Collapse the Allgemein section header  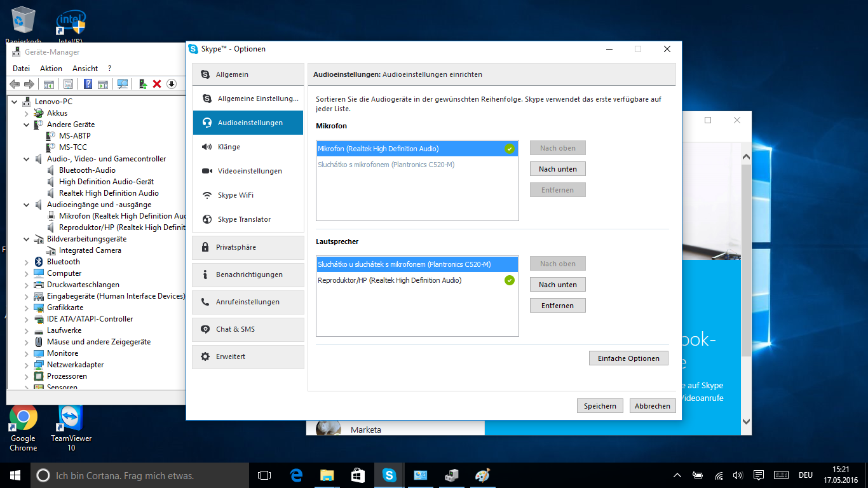248,74
